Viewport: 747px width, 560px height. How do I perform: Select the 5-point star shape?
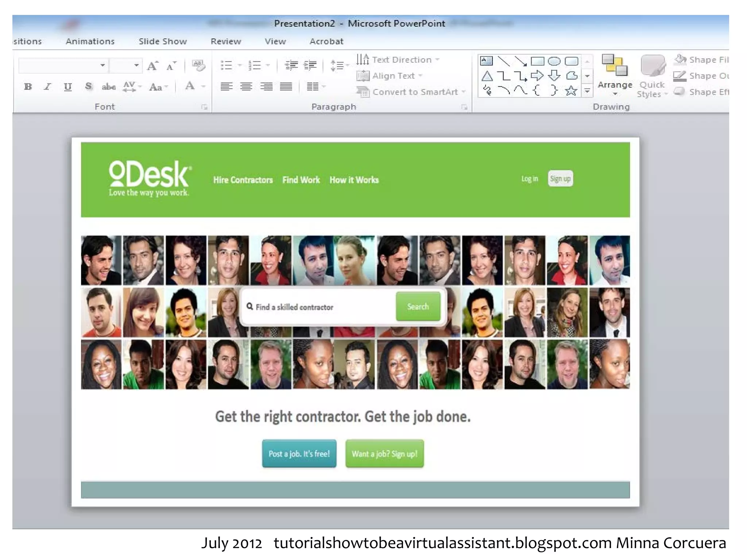pos(571,90)
